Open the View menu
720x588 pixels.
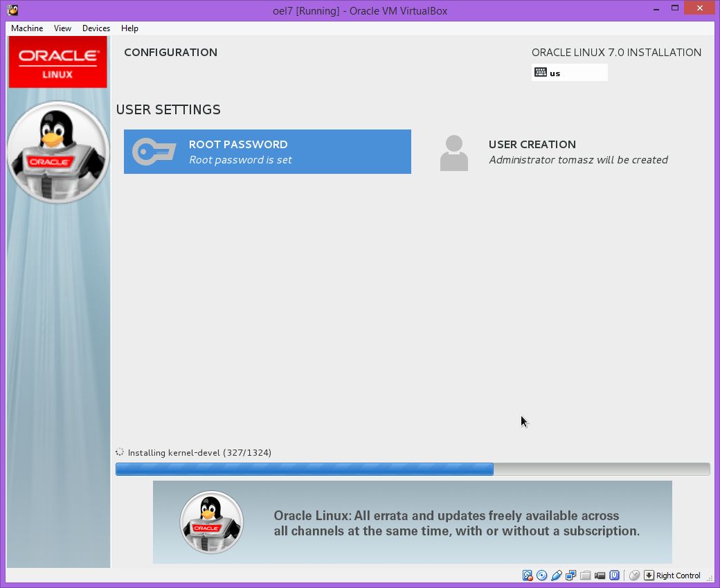[62, 28]
